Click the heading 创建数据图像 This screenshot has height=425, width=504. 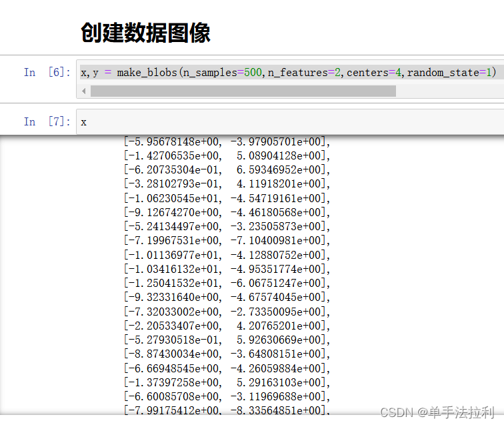coord(145,33)
